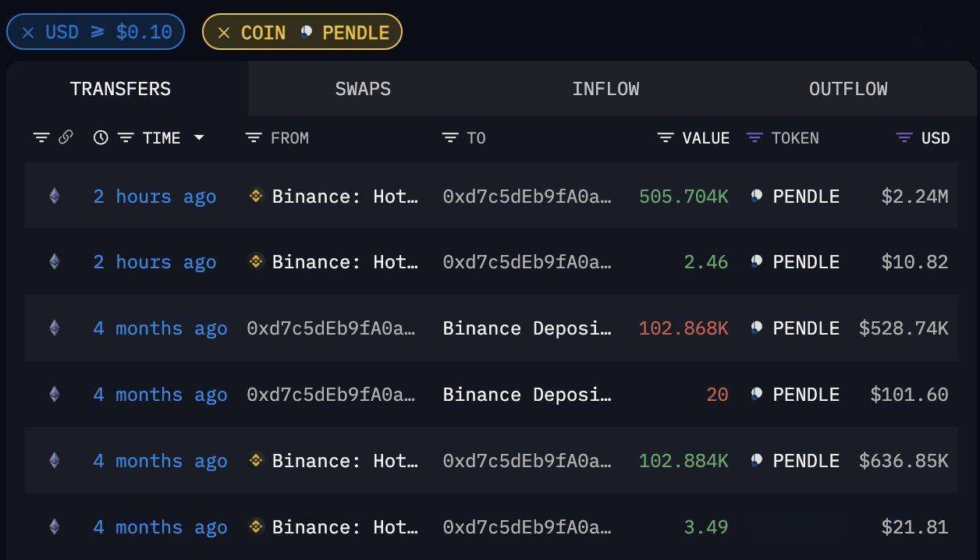Click the link icon in table header
This screenshot has width=980, height=560.
click(66, 137)
